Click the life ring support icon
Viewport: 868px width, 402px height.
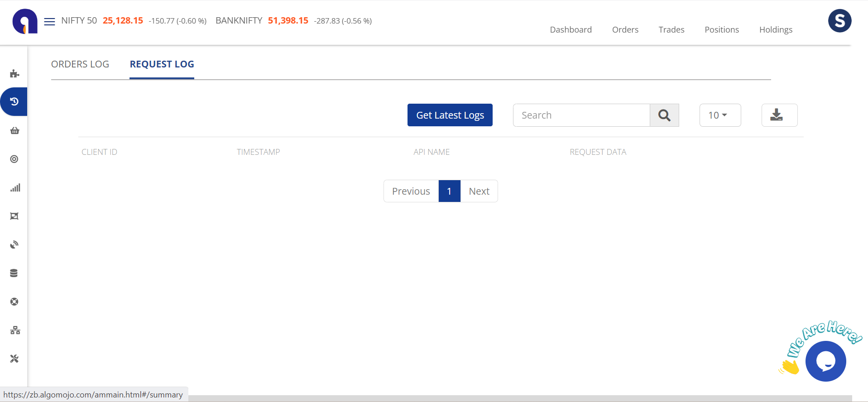pos(14,301)
